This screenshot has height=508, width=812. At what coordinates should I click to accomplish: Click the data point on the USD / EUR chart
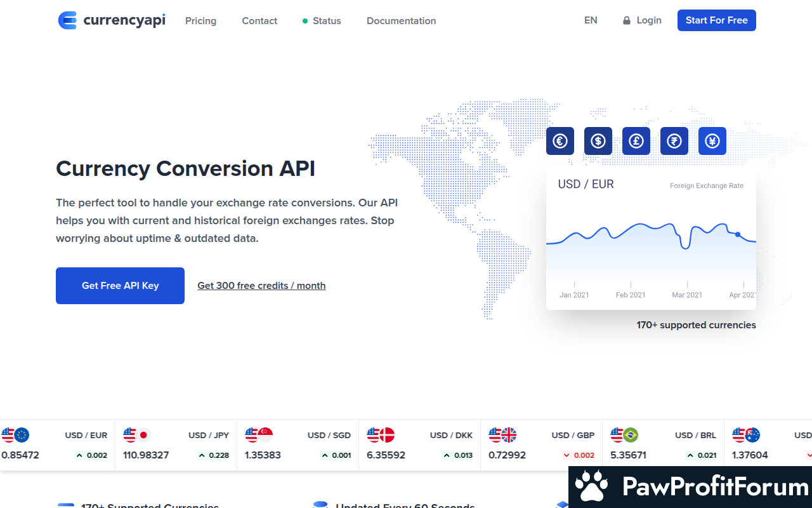click(x=738, y=235)
